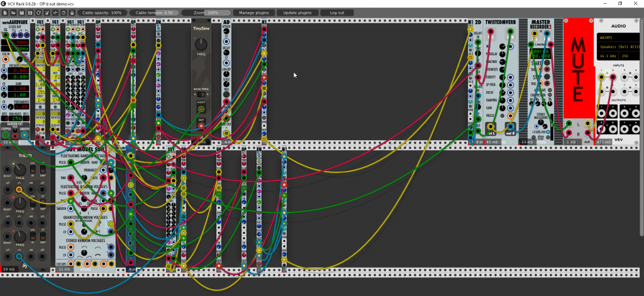Click the big red MUTE module

click(579, 69)
